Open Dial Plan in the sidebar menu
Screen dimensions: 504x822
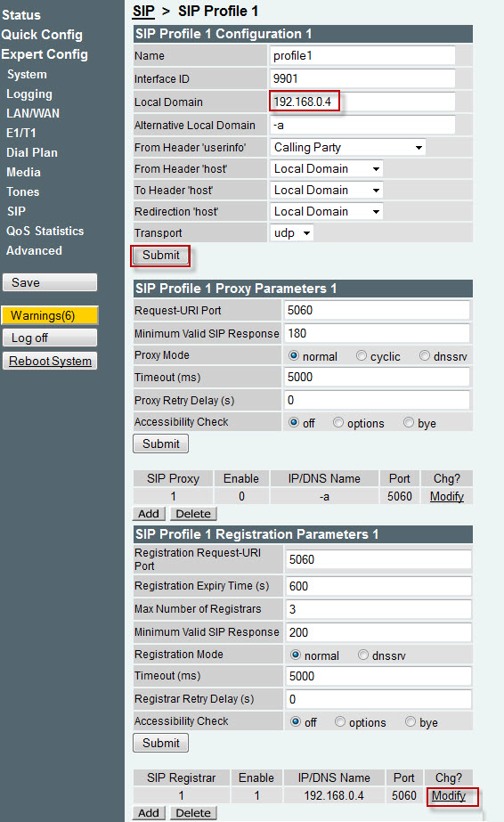(x=32, y=152)
